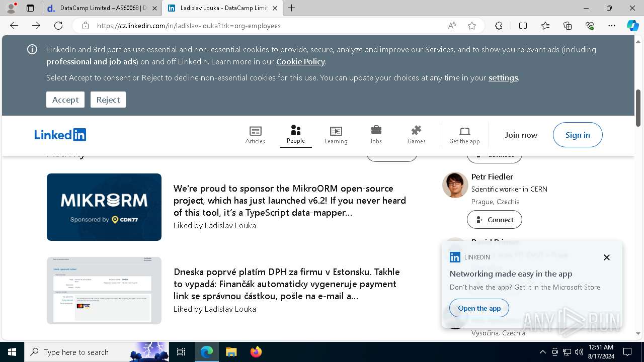Image resolution: width=644 pixels, height=362 pixels.
Task: Activate the Read aloud icon
Action: pyautogui.click(x=452, y=26)
